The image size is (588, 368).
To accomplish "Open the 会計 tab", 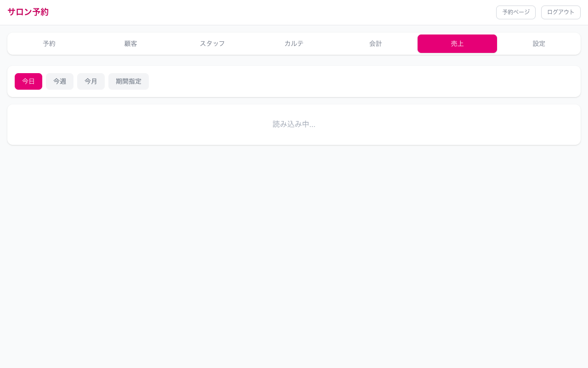I will 375,44.
